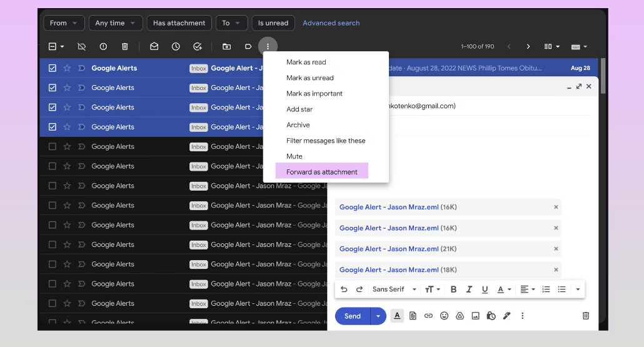Open the Advanced search link
Screen dimensions: 644x347
point(331,23)
